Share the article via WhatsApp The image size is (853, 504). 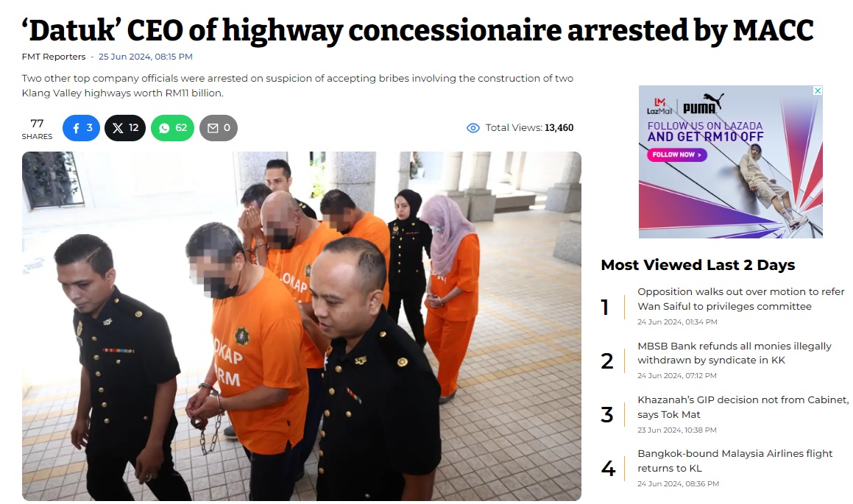coord(172,128)
